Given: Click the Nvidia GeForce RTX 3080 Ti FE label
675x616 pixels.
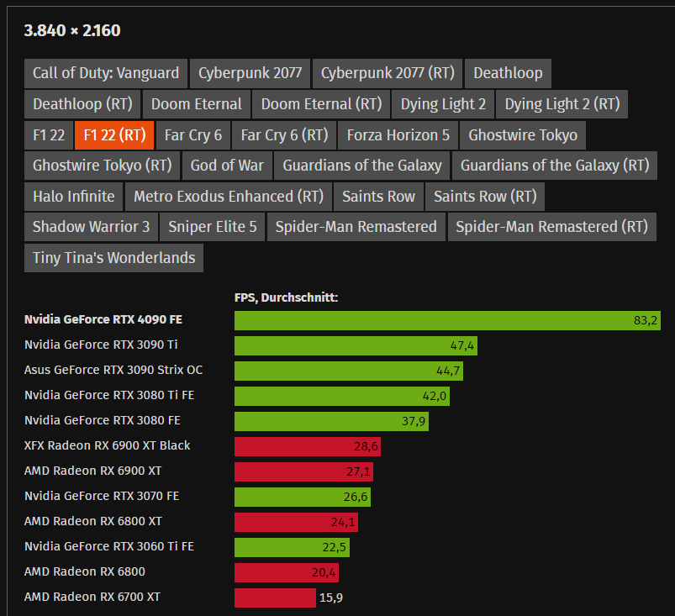Looking at the screenshot, I should (x=109, y=395).
